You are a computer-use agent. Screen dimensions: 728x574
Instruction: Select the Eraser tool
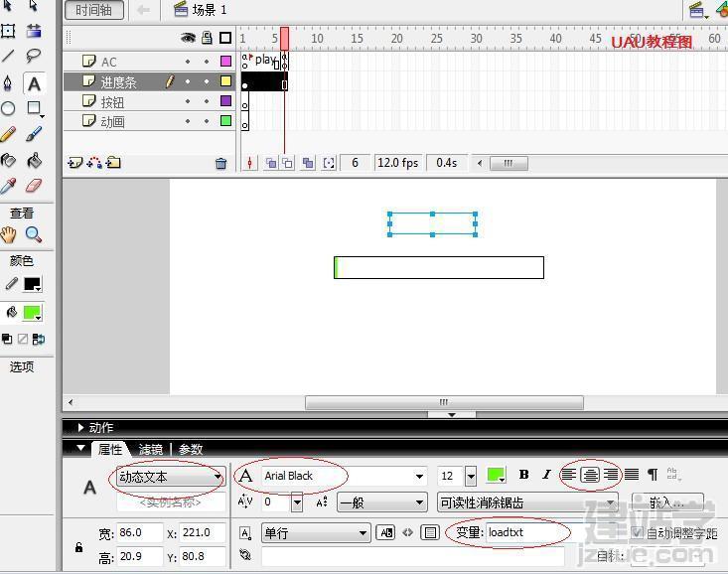point(34,186)
